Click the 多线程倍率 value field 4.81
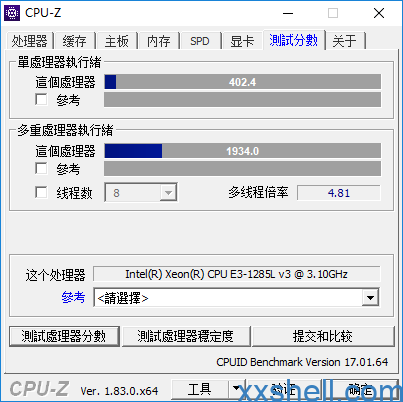The width and height of the screenshot is (403, 402). point(339,193)
